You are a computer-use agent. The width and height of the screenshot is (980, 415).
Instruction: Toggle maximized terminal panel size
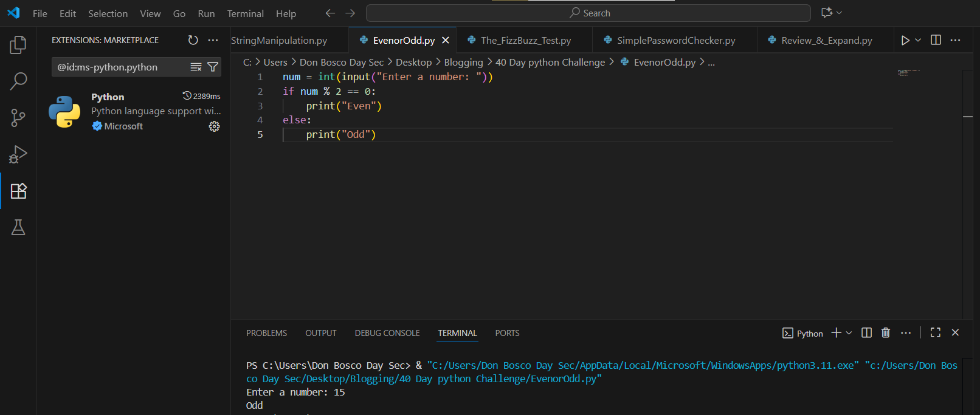[x=936, y=333]
